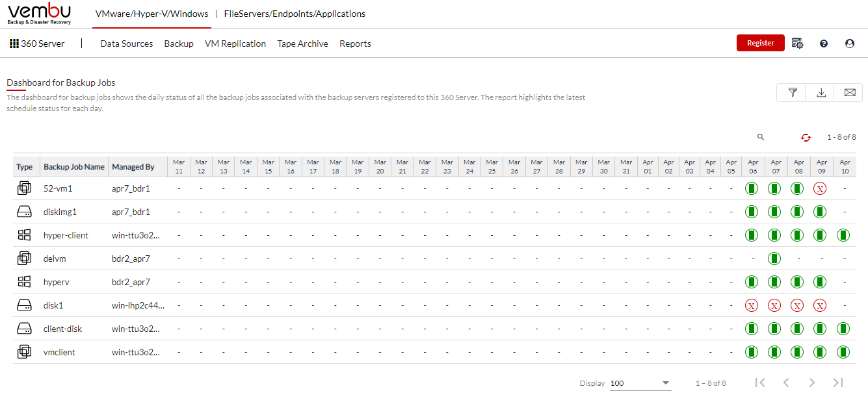Open the server settings gear icon

pos(798,44)
